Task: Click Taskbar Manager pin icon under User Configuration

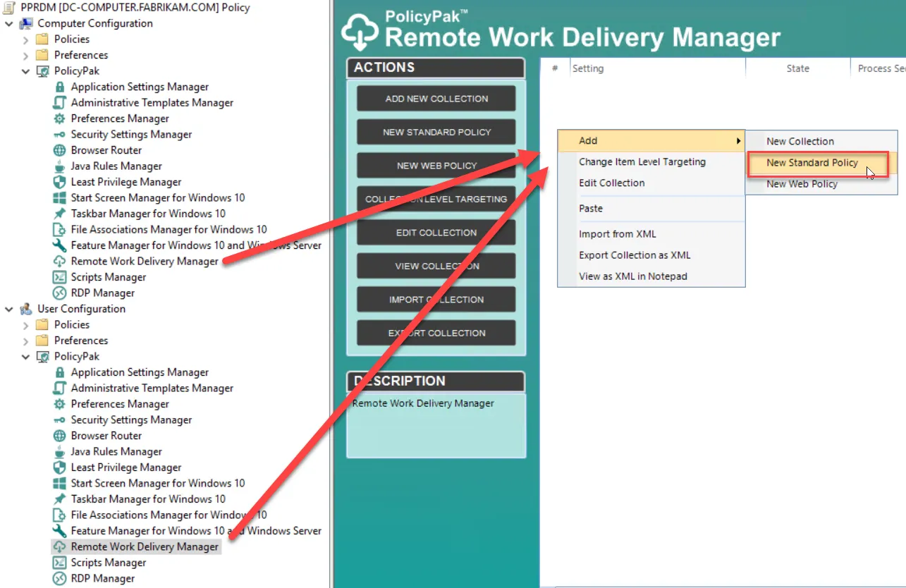Action: 60,499
